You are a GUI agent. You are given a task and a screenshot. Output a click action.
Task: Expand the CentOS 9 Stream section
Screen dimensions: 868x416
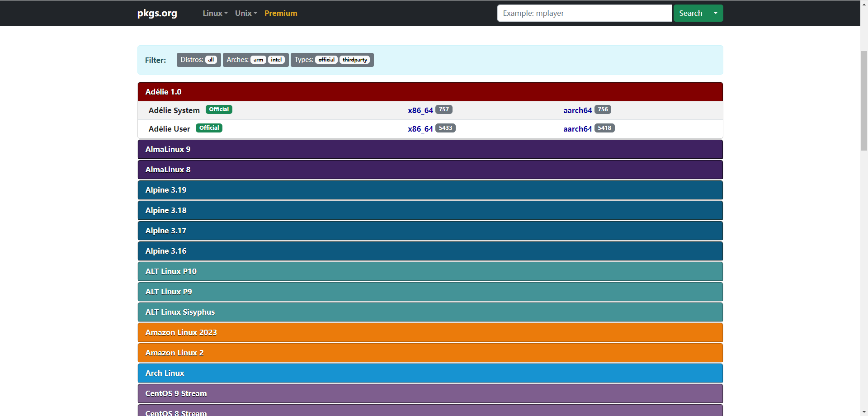click(430, 393)
